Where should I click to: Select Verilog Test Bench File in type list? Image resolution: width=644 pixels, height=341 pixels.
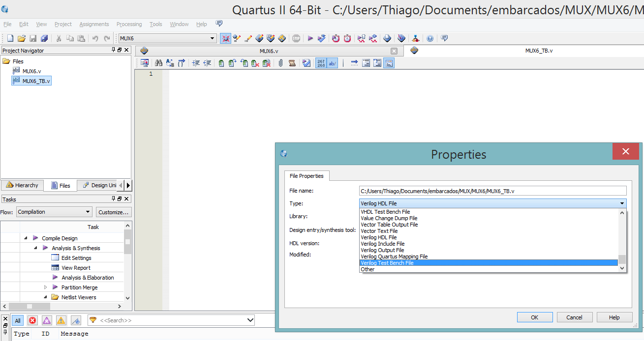tap(489, 263)
